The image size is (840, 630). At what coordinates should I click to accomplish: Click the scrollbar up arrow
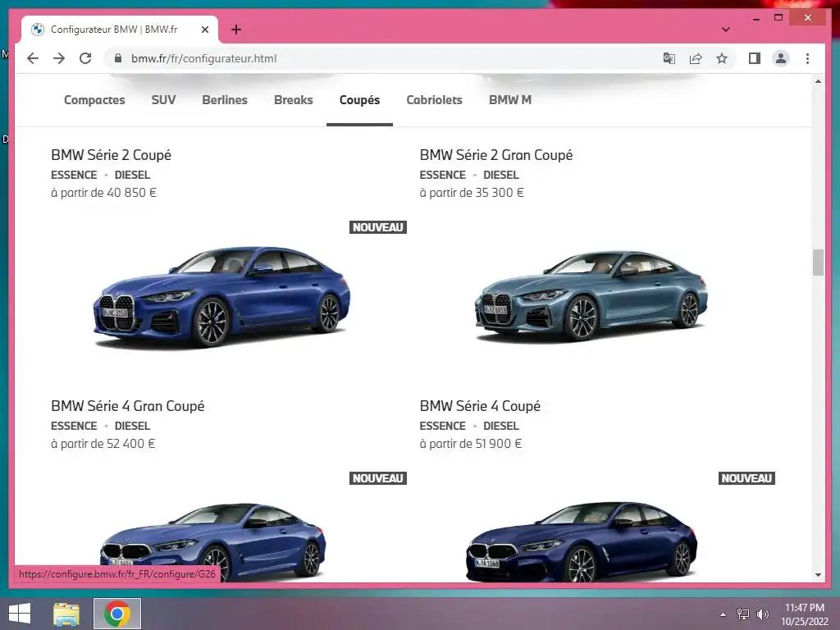coord(818,81)
